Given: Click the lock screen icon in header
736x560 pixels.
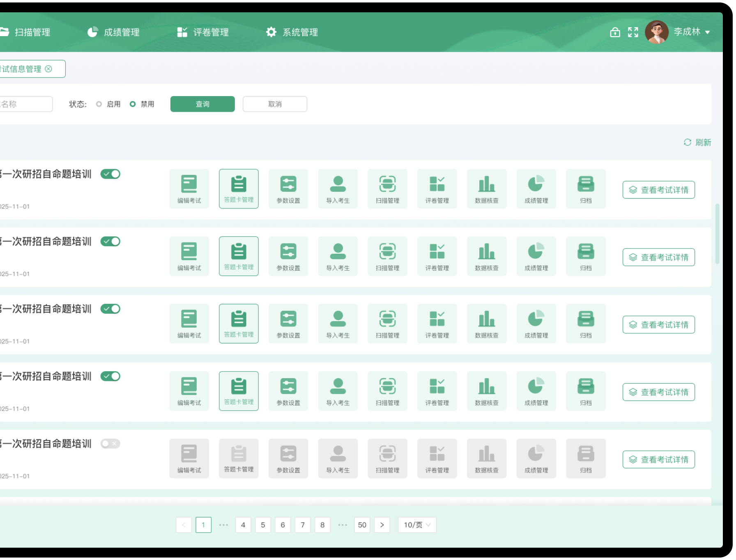Looking at the screenshot, I should pyautogui.click(x=615, y=32).
